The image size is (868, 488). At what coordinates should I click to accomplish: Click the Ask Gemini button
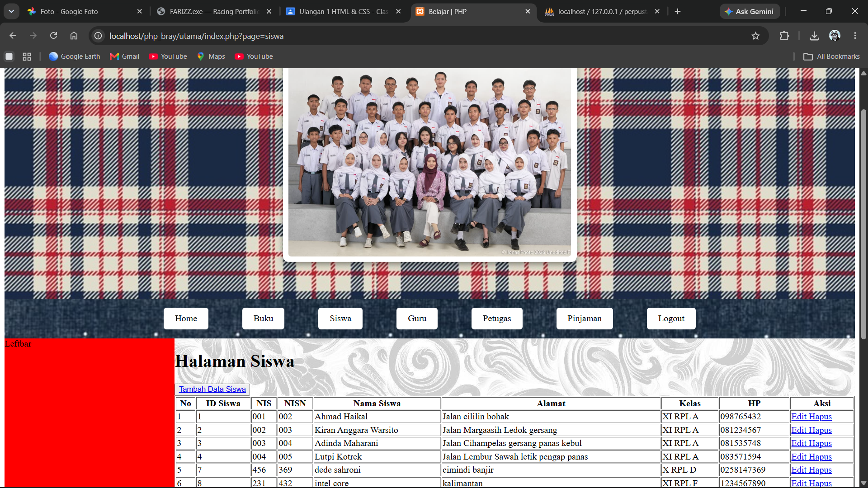pyautogui.click(x=750, y=12)
